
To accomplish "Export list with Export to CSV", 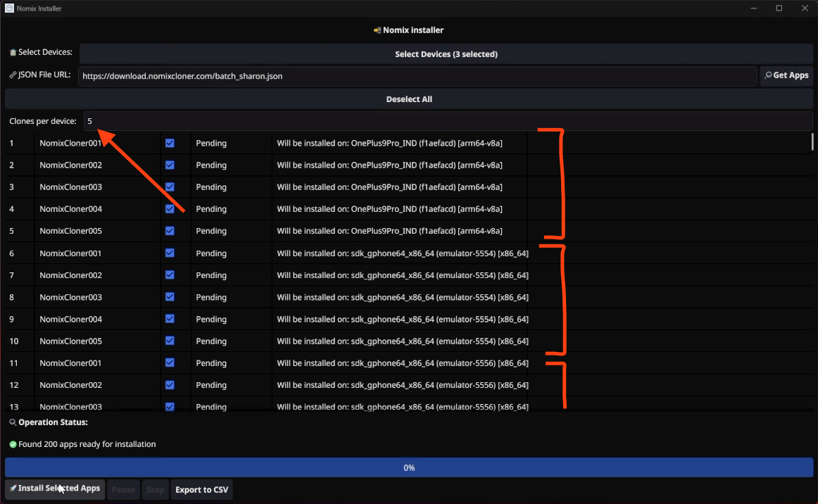I will tap(202, 489).
